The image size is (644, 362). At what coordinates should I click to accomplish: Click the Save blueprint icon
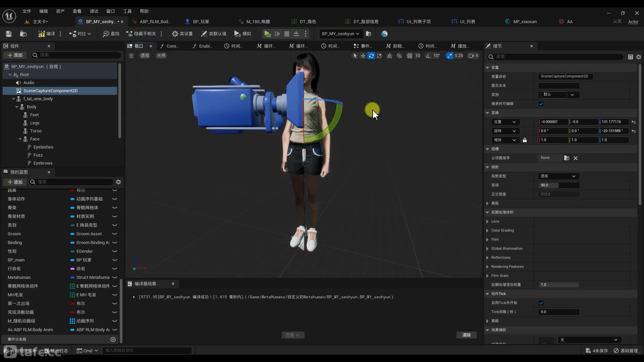[9, 34]
